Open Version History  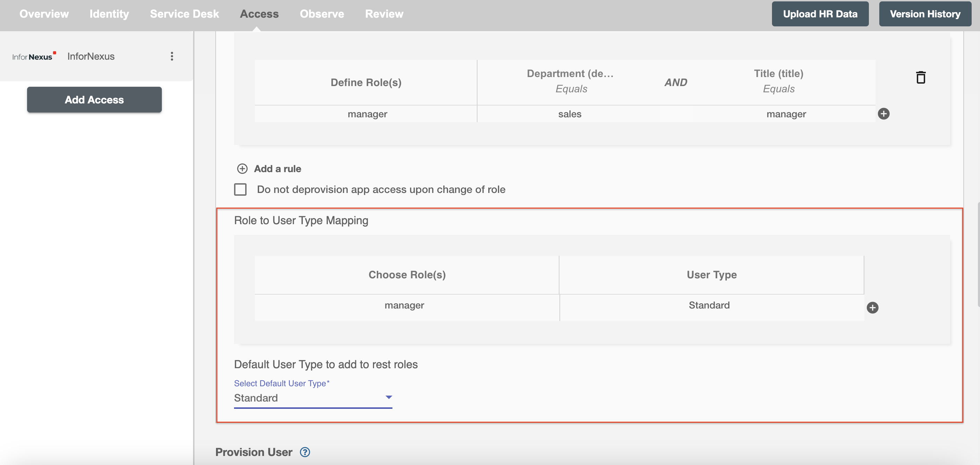pyautogui.click(x=925, y=14)
